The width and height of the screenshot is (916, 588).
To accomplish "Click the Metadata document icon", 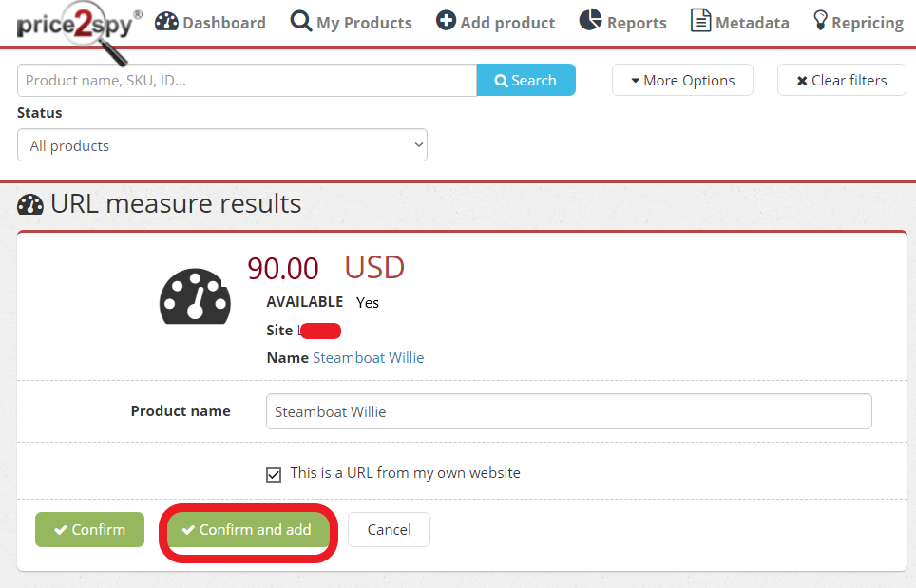I will (700, 21).
